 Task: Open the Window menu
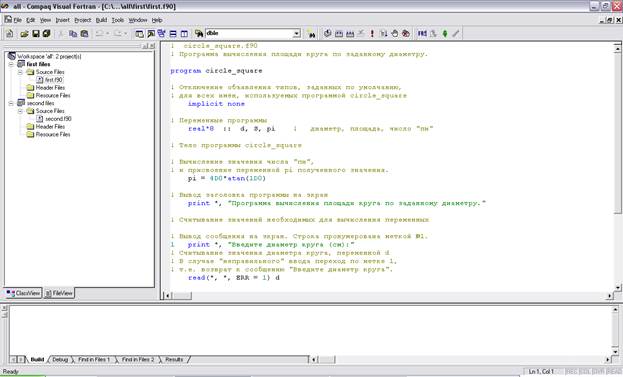pos(138,20)
